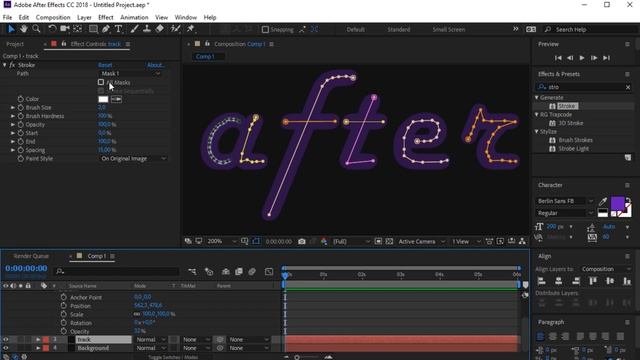The height and width of the screenshot is (360, 640).
Task: Select the Zoom magnifier tool
Action: 36,29
